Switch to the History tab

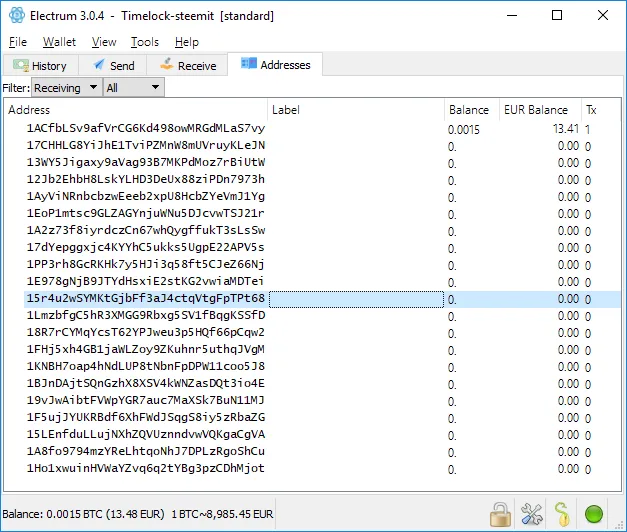click(40, 66)
